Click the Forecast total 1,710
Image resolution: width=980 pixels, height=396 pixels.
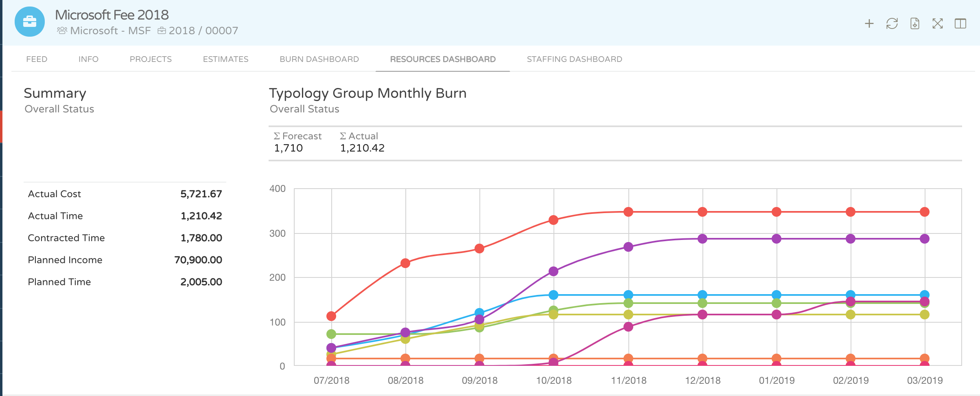pyautogui.click(x=288, y=148)
